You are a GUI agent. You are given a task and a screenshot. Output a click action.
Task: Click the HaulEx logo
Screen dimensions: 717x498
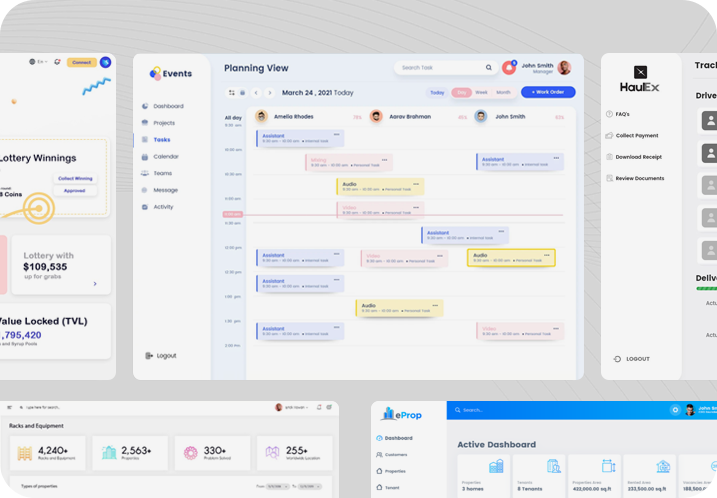tap(640, 80)
